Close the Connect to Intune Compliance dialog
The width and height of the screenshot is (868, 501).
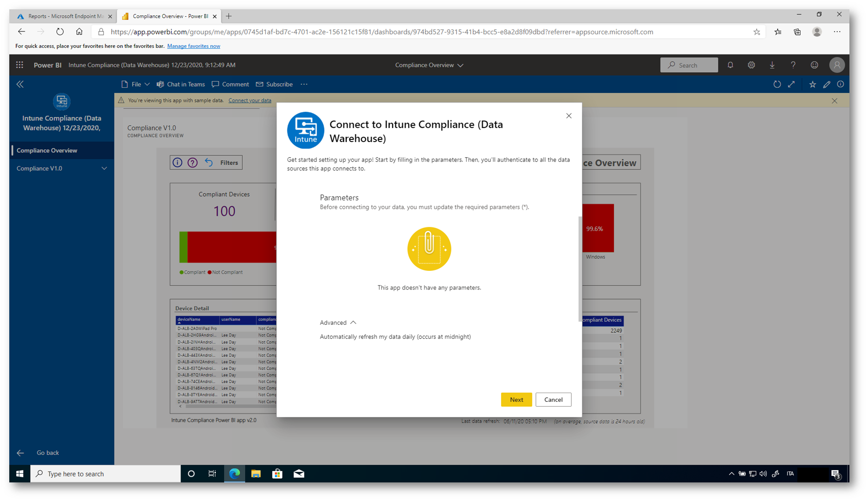[x=569, y=116]
